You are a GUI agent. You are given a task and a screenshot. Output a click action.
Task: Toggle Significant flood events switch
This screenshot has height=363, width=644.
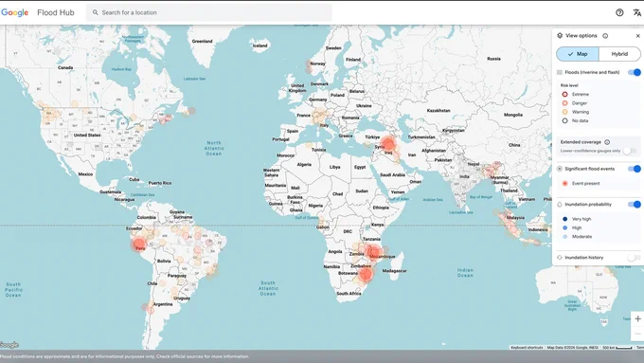635,169
